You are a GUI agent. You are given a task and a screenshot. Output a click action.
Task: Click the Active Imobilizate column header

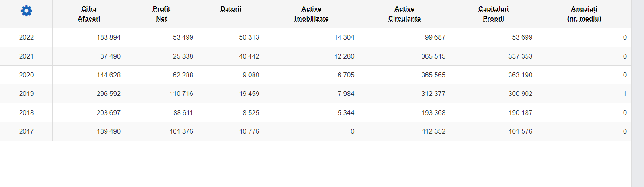(x=311, y=14)
